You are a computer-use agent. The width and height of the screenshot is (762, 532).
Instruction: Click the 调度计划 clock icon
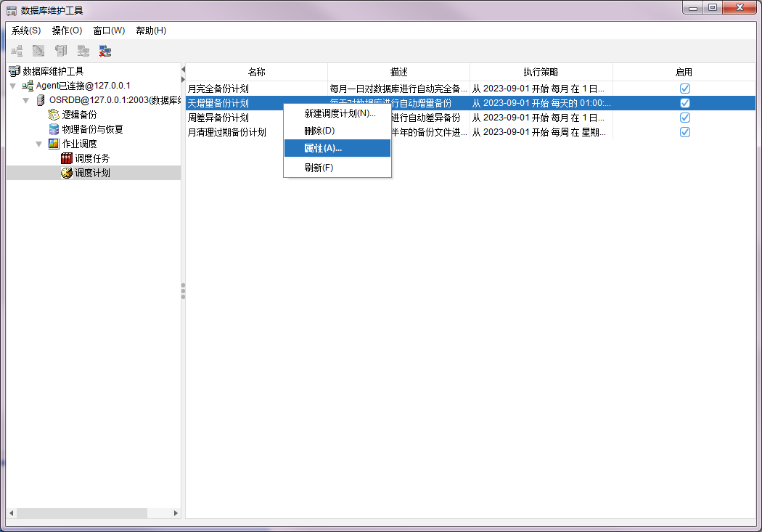coord(67,173)
